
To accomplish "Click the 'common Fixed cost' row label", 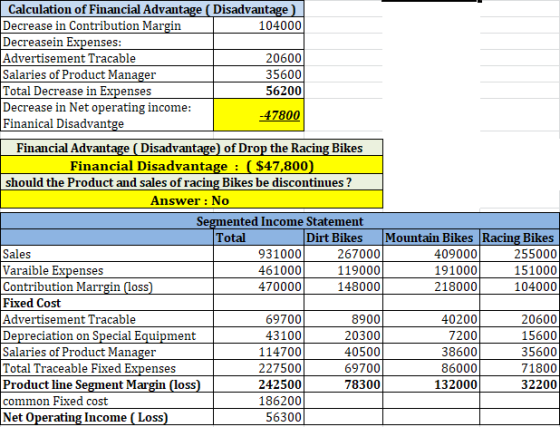I will (107, 401).
